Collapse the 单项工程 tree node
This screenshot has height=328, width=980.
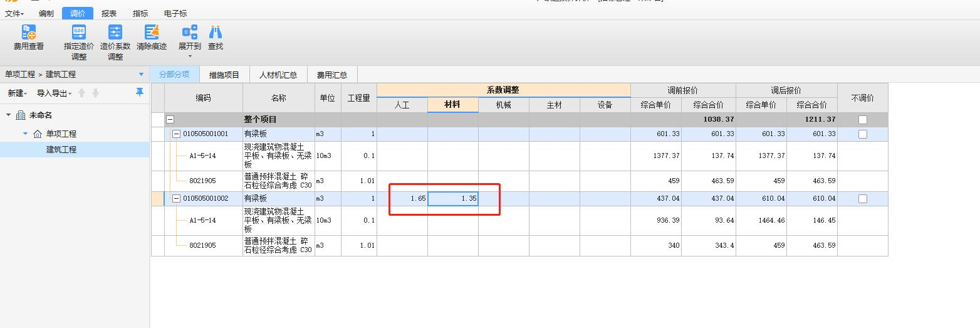pos(26,134)
